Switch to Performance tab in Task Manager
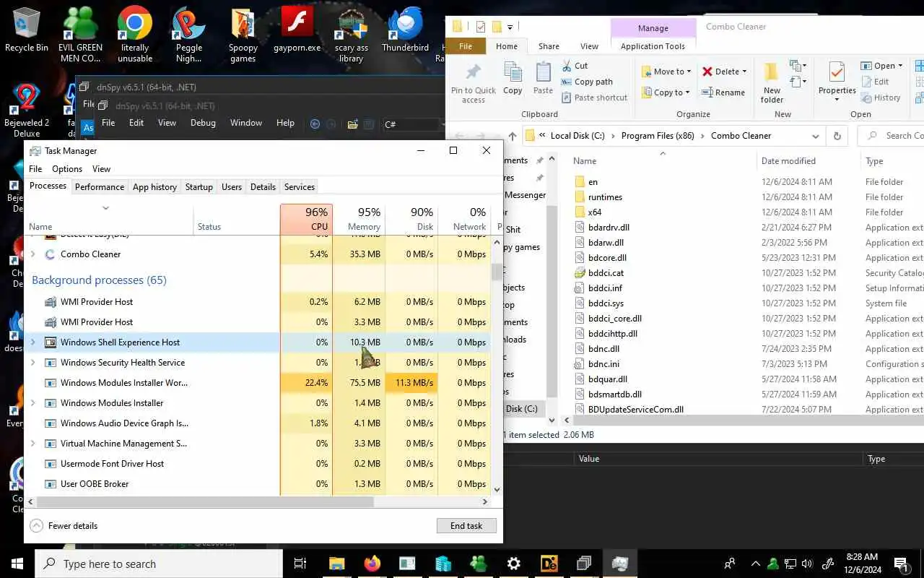This screenshot has width=924, height=578. pos(100,186)
